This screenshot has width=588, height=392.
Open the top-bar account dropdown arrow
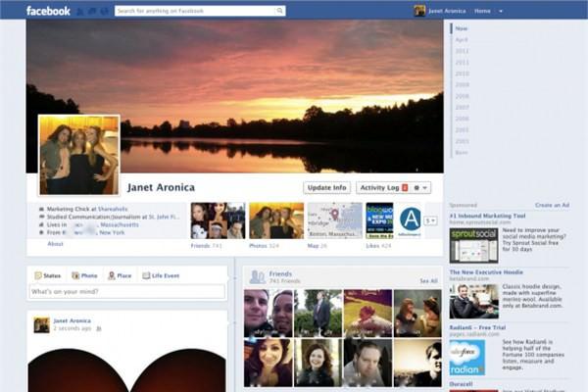click(501, 11)
